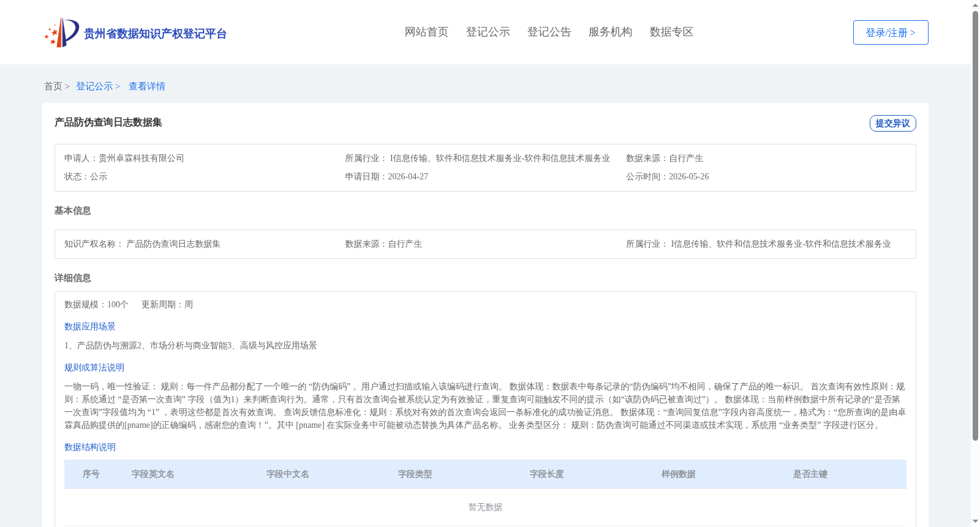
Task: Click page title 产品防伪查询日志数据集
Action: [108, 122]
